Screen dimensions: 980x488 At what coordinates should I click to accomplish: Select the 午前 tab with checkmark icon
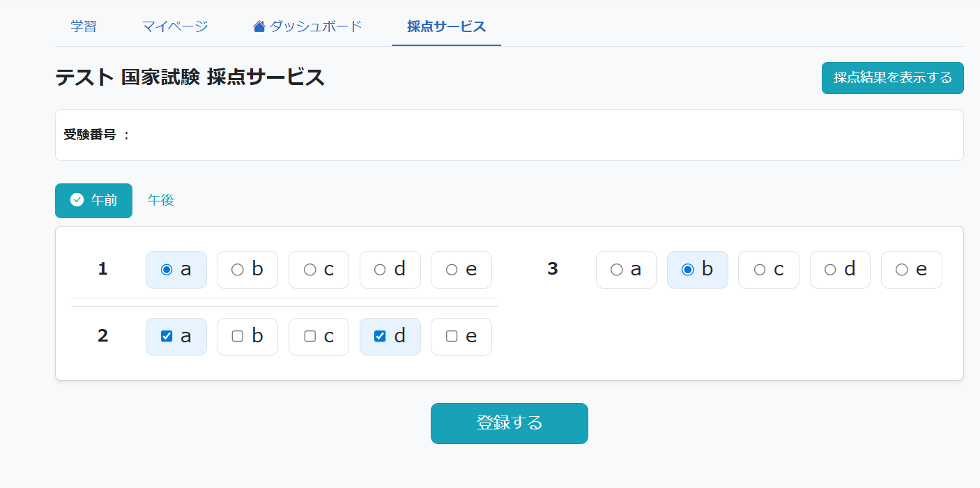(x=93, y=201)
